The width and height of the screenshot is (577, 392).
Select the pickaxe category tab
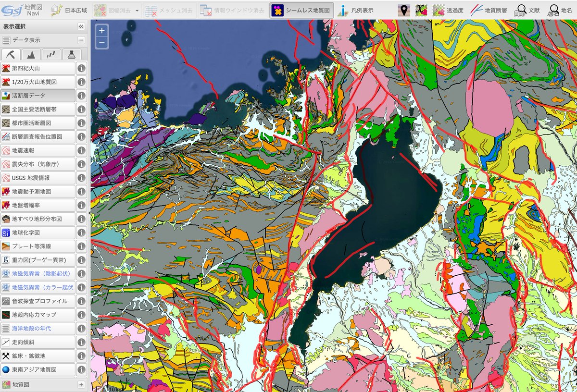pyautogui.click(x=11, y=54)
